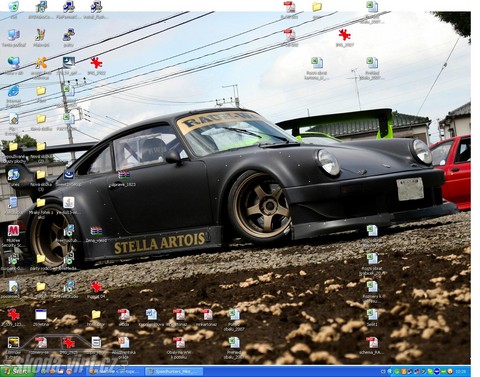Image resolution: width=480 pixels, height=377 pixels.
Task: Open the minikartonaz PDF icon
Action: coord(207,315)
